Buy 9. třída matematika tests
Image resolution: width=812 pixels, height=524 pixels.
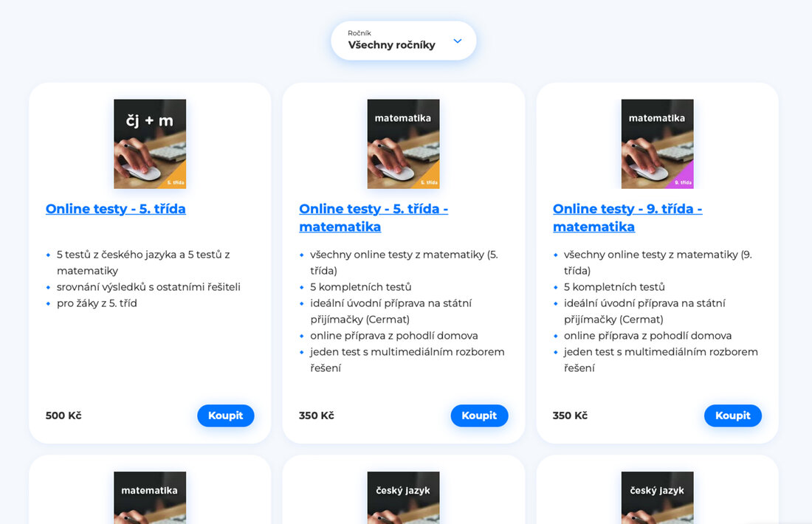pos(733,416)
